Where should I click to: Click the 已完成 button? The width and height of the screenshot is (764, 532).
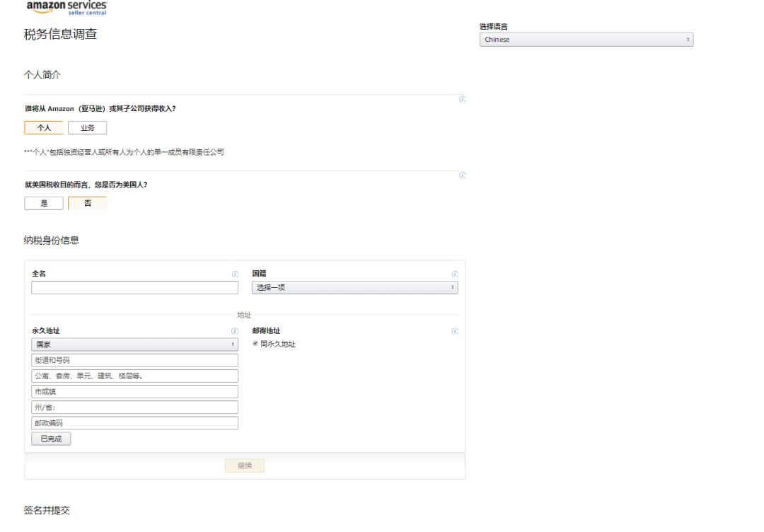[51, 439]
